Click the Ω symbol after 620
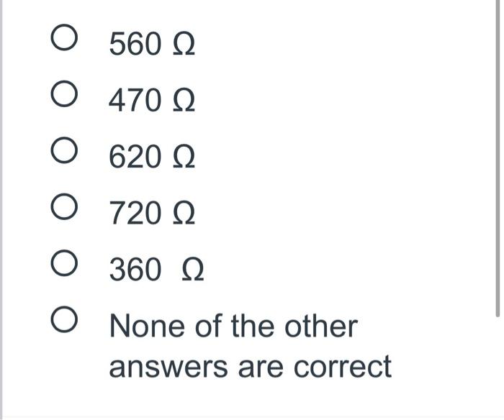This screenshot has width=504, height=420. (x=184, y=157)
